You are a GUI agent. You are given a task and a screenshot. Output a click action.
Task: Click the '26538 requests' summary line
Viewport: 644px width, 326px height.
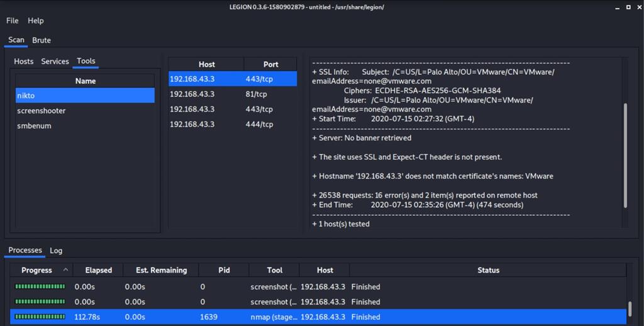(425, 195)
